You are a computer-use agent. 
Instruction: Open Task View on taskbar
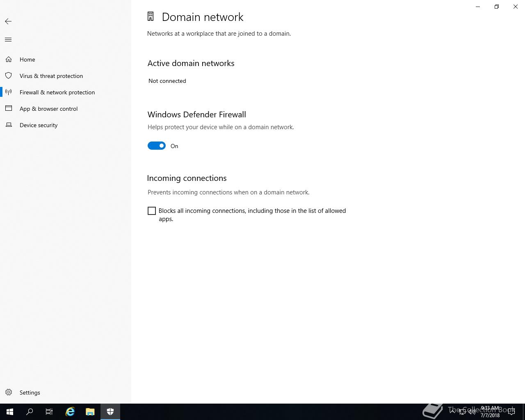pyautogui.click(x=49, y=412)
